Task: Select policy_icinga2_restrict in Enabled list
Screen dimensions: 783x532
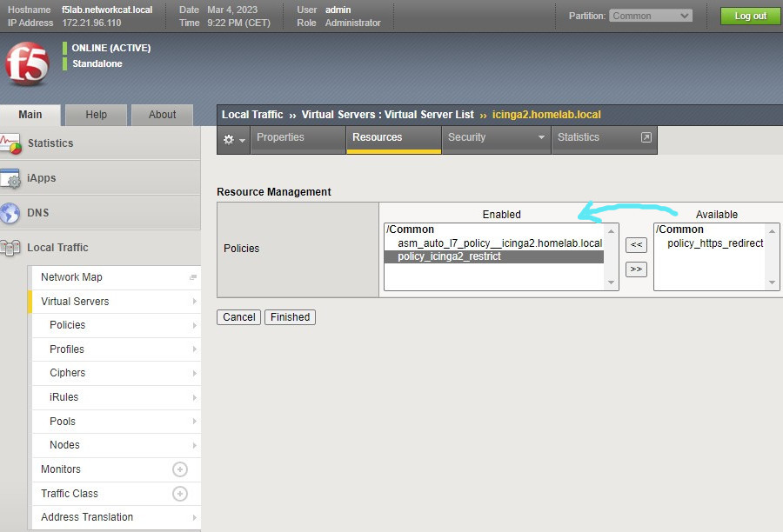Action: pyautogui.click(x=494, y=256)
